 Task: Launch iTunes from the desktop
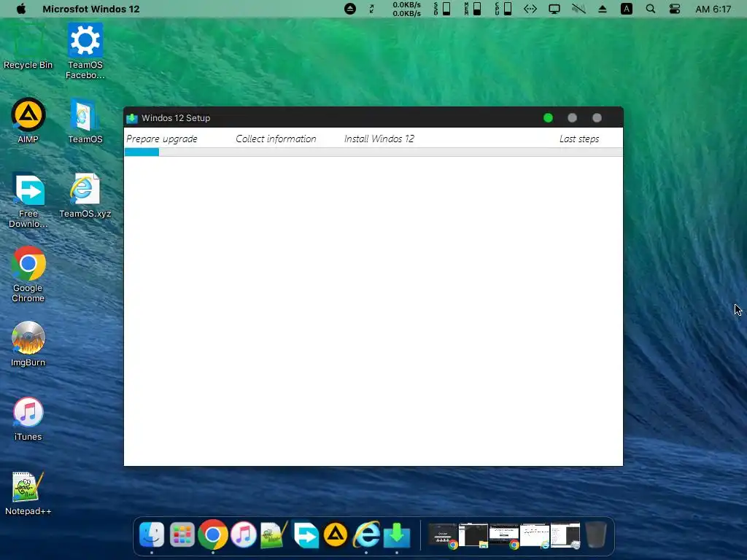28,419
